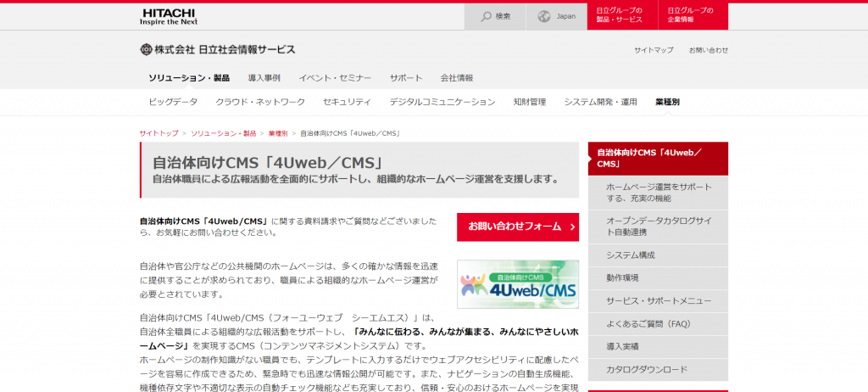This screenshot has width=868, height=392.
Task: Open 業種別 submenu item
Action: [668, 102]
